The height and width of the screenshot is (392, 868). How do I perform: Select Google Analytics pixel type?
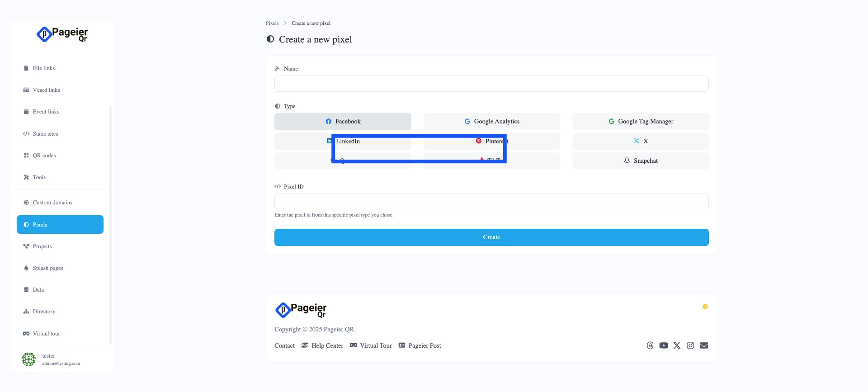(491, 122)
